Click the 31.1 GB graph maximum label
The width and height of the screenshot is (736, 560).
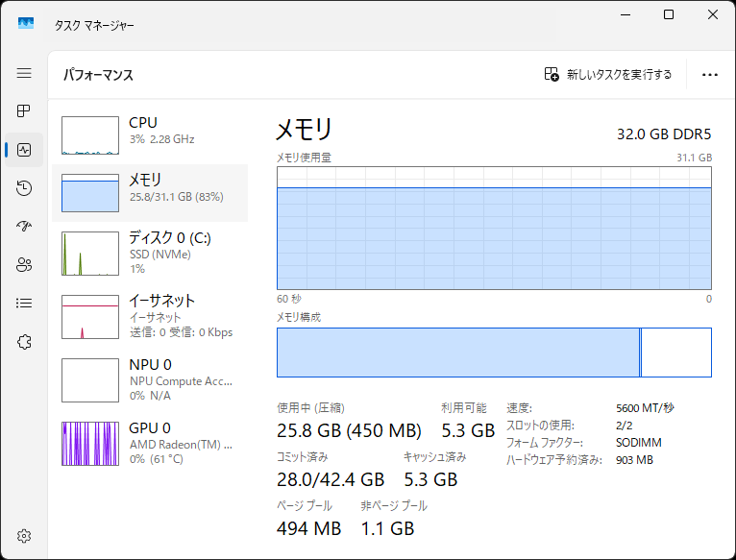[x=694, y=158]
